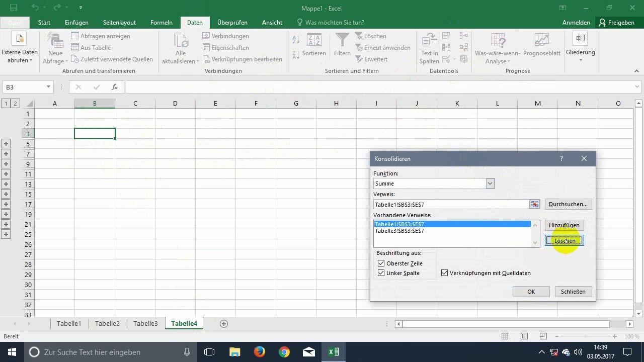Image resolution: width=644 pixels, height=362 pixels.
Task: Open the Einfügen ribbon tab
Action: 76,23
